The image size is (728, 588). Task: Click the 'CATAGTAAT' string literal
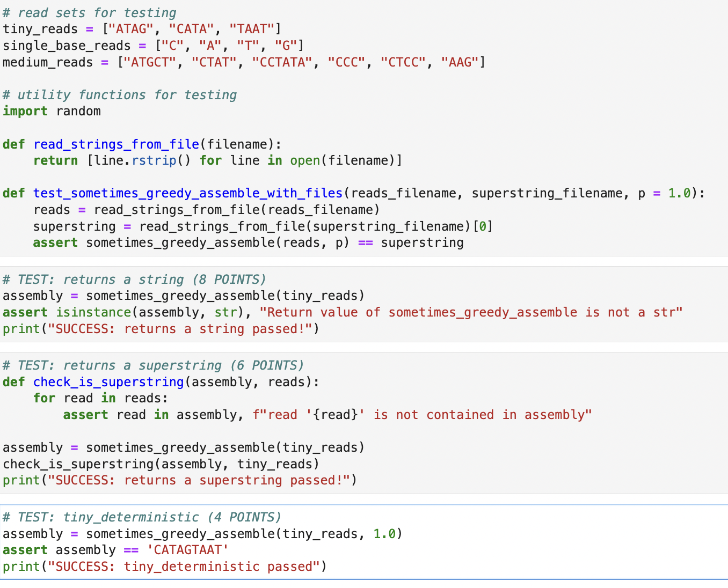point(187,550)
